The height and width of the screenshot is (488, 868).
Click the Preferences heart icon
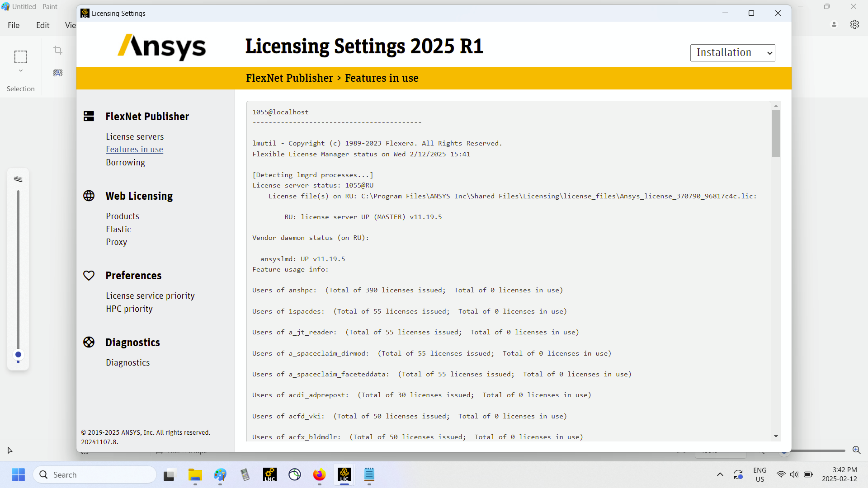point(89,276)
